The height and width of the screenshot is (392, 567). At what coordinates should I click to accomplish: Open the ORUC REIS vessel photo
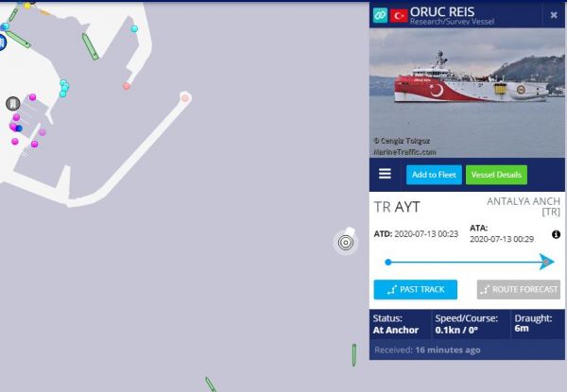pos(467,93)
